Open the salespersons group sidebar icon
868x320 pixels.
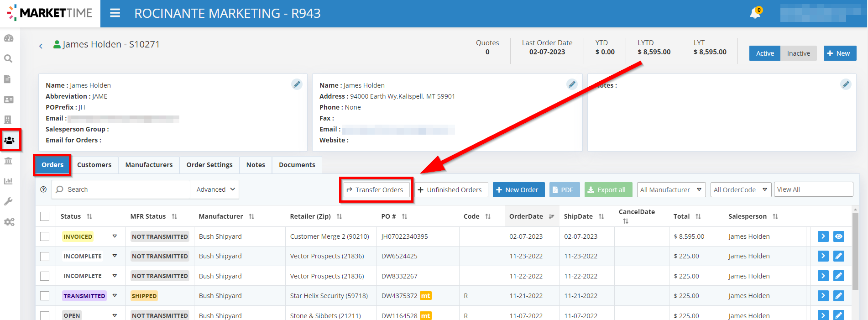click(x=10, y=140)
